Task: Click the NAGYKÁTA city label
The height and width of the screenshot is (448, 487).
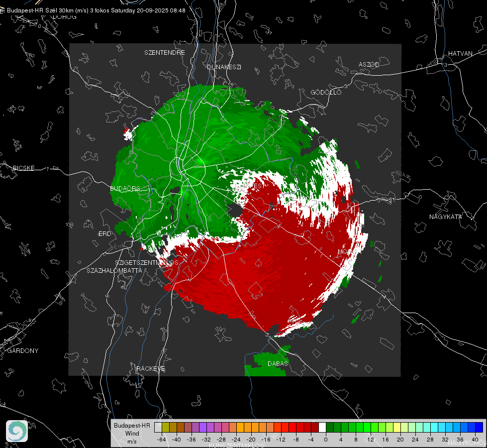Action: (x=446, y=217)
